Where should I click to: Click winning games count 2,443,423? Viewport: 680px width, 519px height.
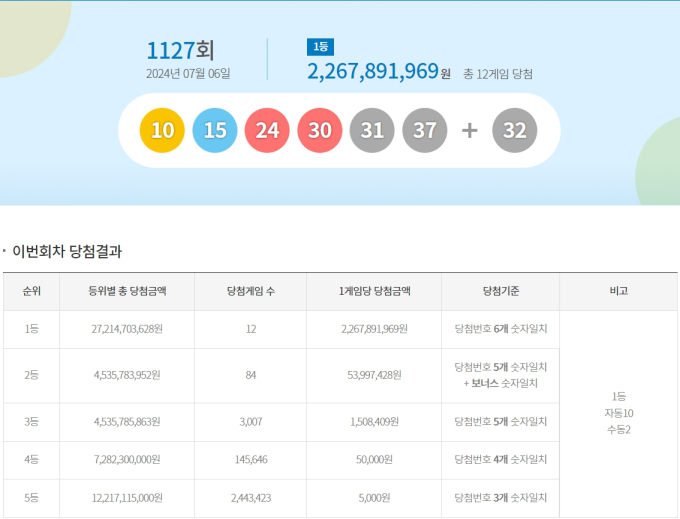[x=251, y=498]
